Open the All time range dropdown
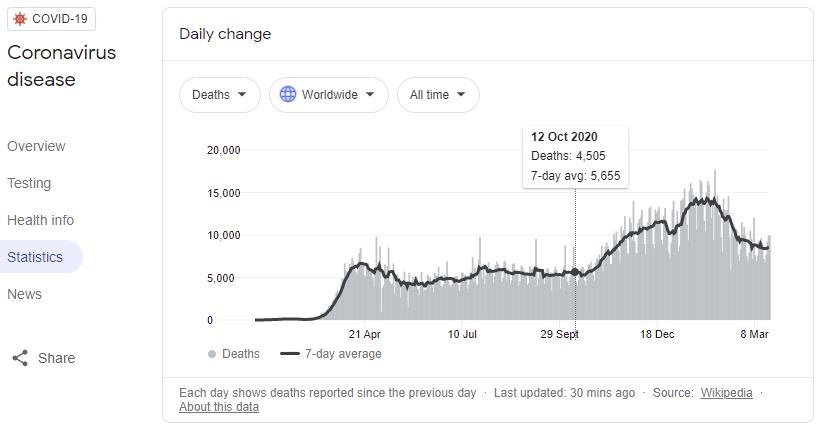The height and width of the screenshot is (433, 826). tap(438, 95)
